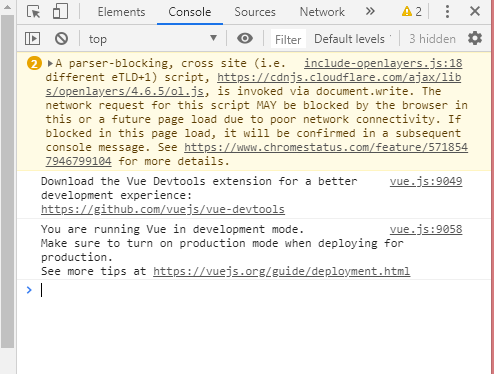Viewport: 494px width, 374px height.
Task: Open the vue-devtools GitHub link
Action: click(x=163, y=209)
